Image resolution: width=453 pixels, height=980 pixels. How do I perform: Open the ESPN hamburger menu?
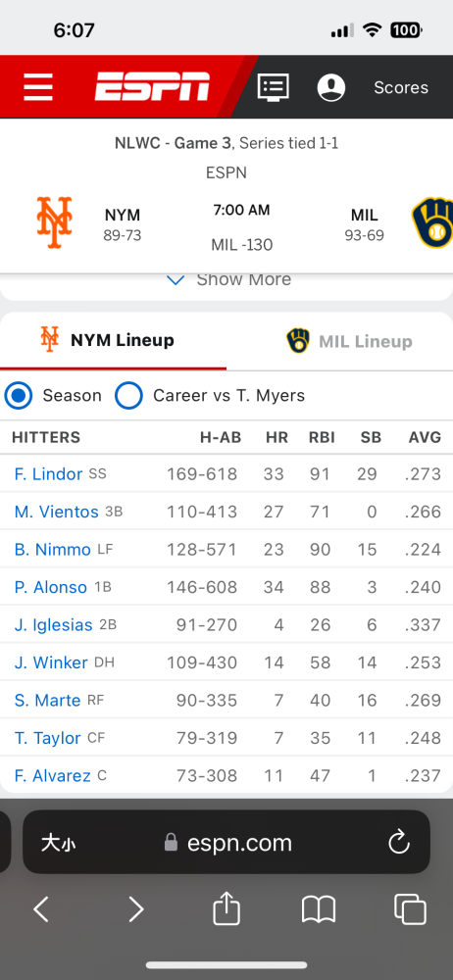pyautogui.click(x=38, y=87)
